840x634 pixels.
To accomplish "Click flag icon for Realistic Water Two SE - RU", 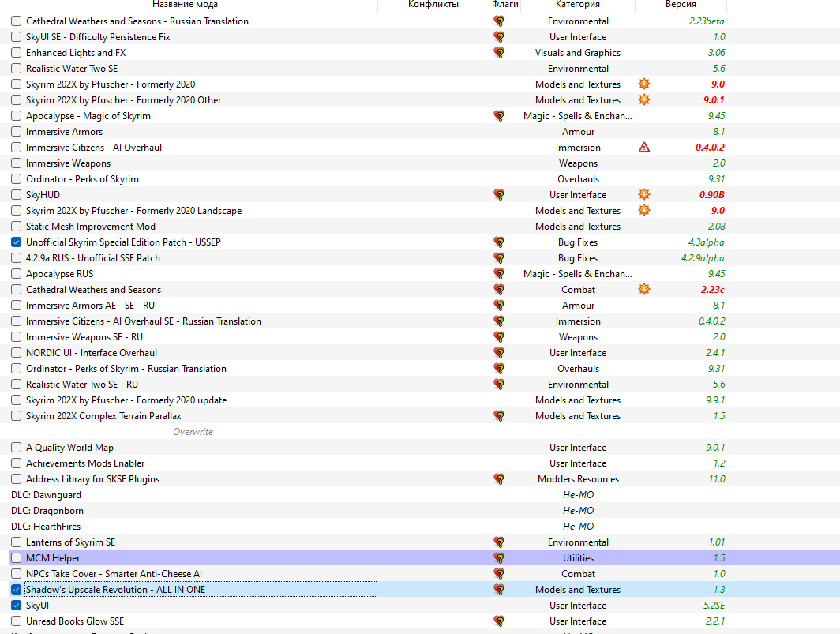I will click(499, 385).
